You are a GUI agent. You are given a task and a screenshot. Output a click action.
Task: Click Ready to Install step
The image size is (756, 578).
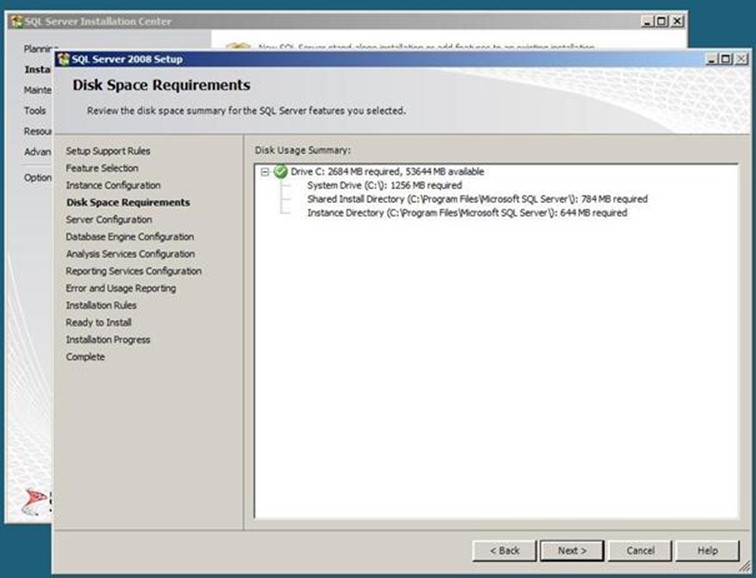99,323
